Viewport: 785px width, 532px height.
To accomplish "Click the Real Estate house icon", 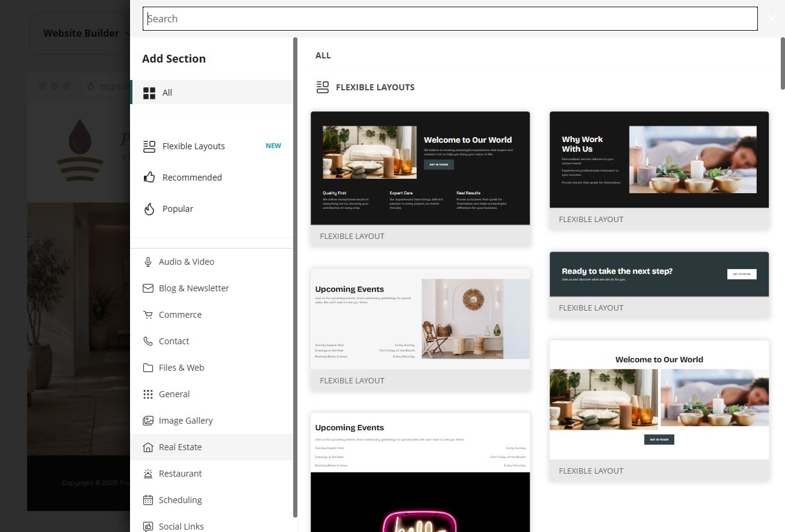I will tap(148, 447).
